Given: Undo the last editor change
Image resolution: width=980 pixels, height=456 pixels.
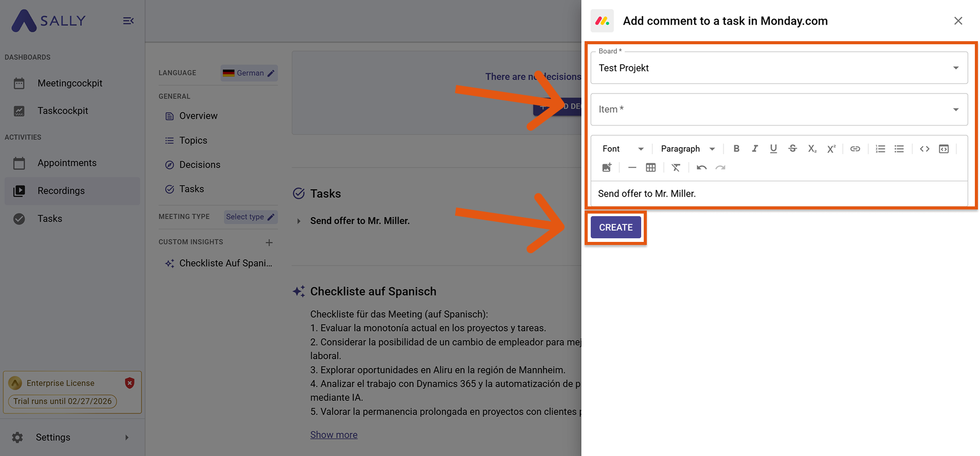Looking at the screenshot, I should click(701, 168).
